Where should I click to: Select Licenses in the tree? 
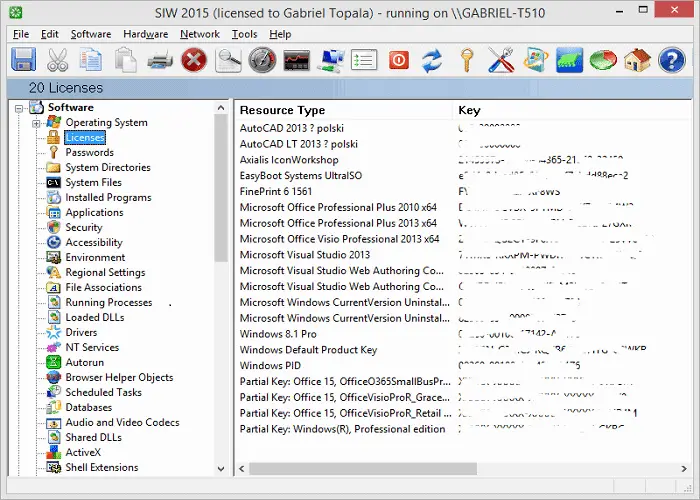coord(85,138)
